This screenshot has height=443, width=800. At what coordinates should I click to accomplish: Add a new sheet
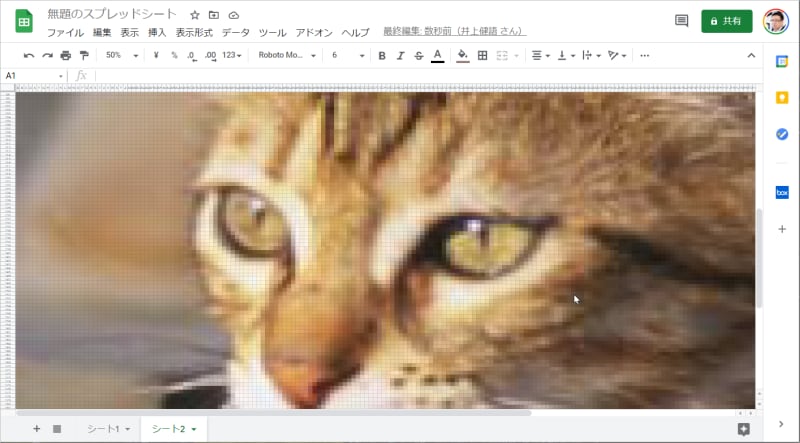pyautogui.click(x=36, y=429)
